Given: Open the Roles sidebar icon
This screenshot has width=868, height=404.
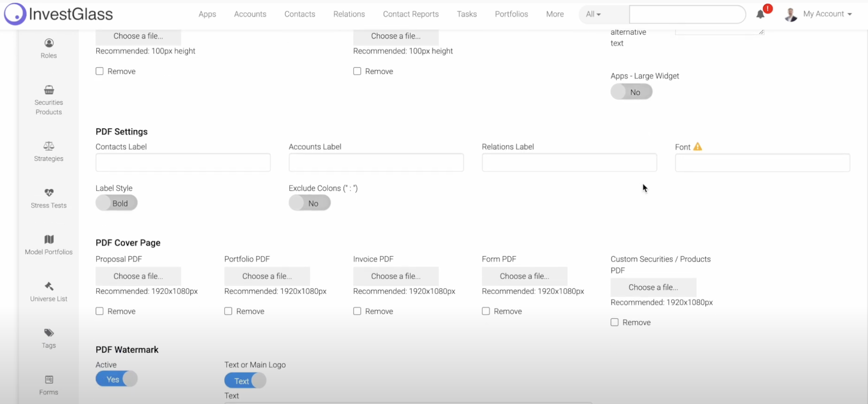Looking at the screenshot, I should (x=49, y=43).
